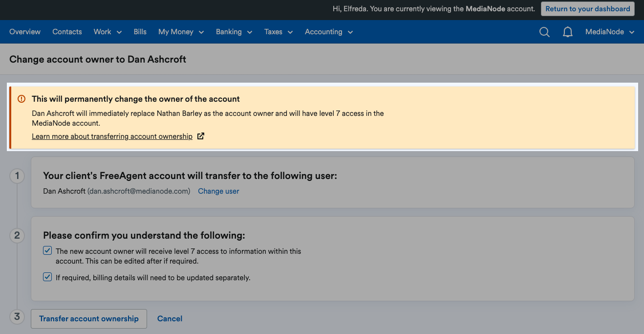The height and width of the screenshot is (334, 644).
Task: Uncheck the billing details confirmation checkbox
Action: (x=47, y=277)
